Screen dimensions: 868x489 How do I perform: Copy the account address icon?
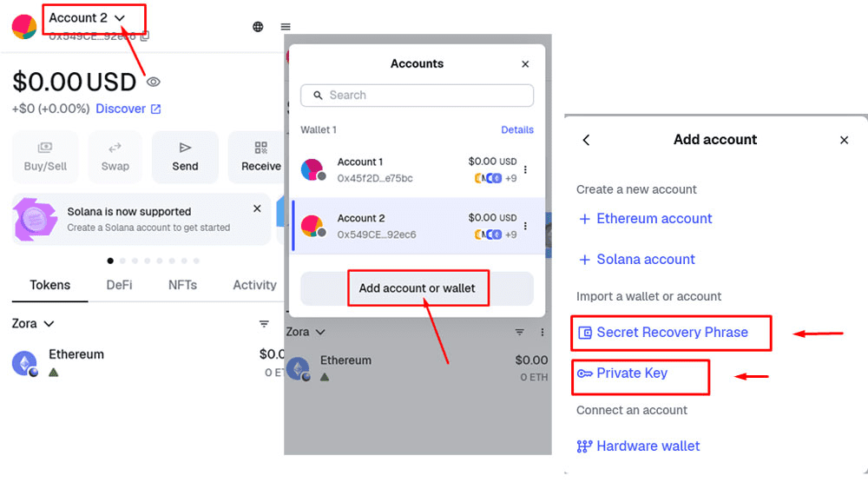pos(145,36)
